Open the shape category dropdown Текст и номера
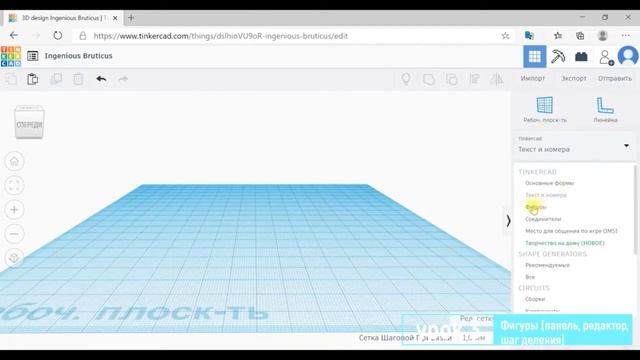Screen dimensions: 640x360 pyautogui.click(x=574, y=146)
